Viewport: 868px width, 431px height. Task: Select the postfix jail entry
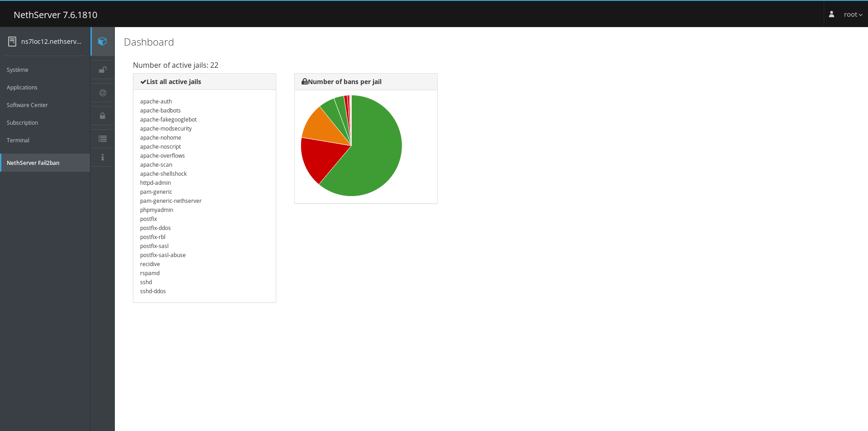(148, 219)
